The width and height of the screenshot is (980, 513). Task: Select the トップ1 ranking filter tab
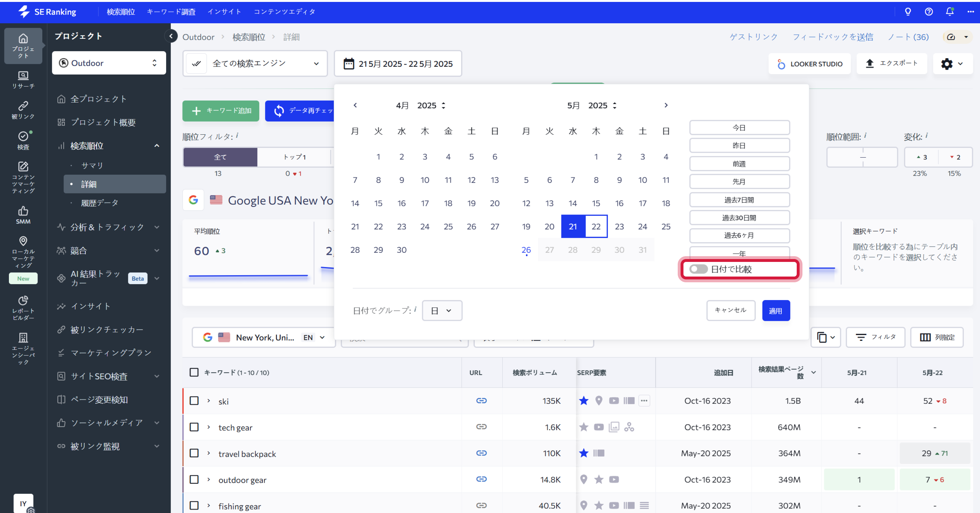294,157
